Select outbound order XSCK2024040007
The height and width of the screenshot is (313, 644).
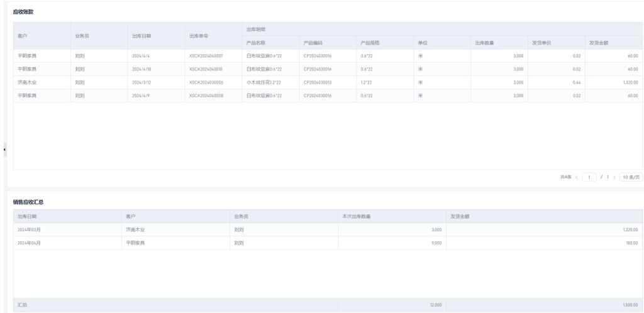click(x=206, y=56)
